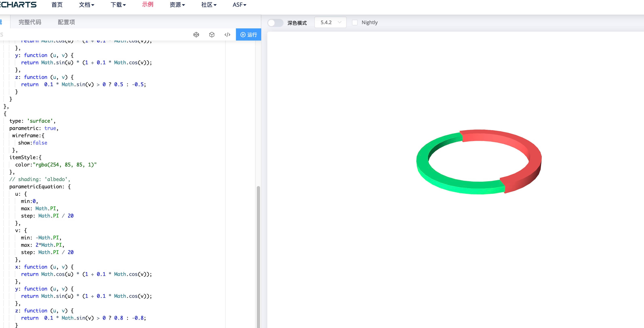Image resolution: width=644 pixels, height=328 pixels.
Task: Toggle the 深色模式 dark mode switch
Action: click(x=275, y=23)
